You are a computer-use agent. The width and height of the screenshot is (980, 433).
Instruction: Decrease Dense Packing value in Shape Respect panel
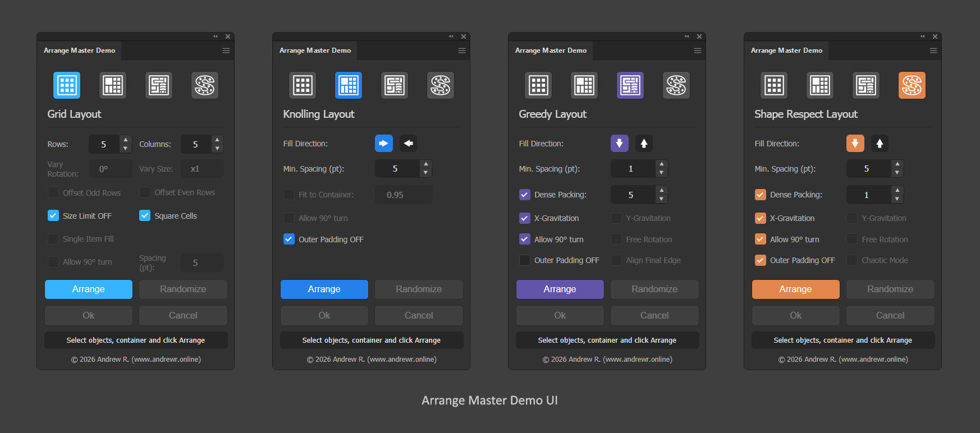(x=897, y=199)
